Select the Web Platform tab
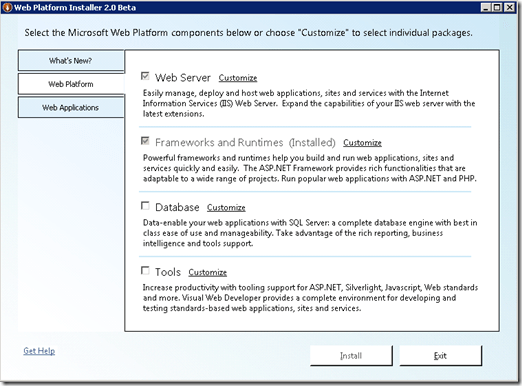Image resolution: width=522 pixels, height=386 pixels. coord(71,84)
